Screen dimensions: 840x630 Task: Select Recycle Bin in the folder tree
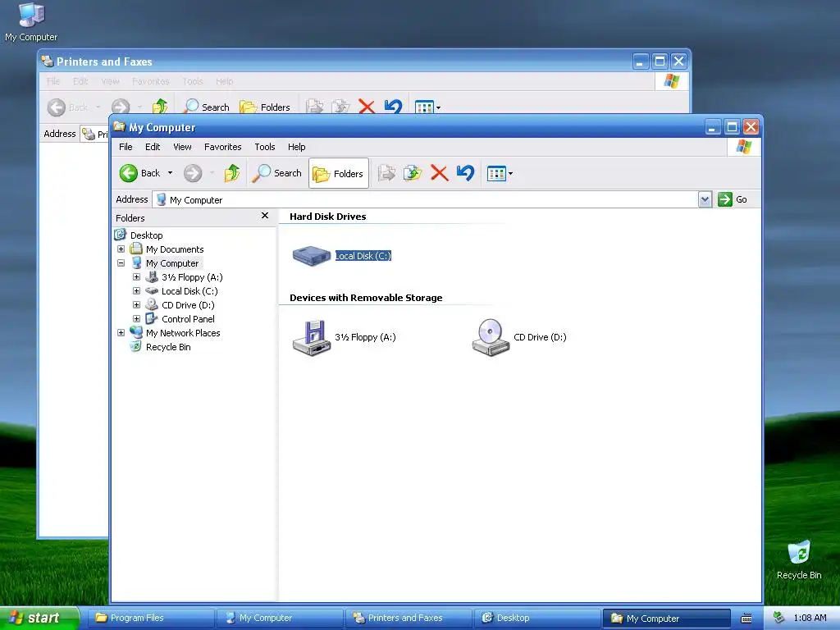click(168, 347)
